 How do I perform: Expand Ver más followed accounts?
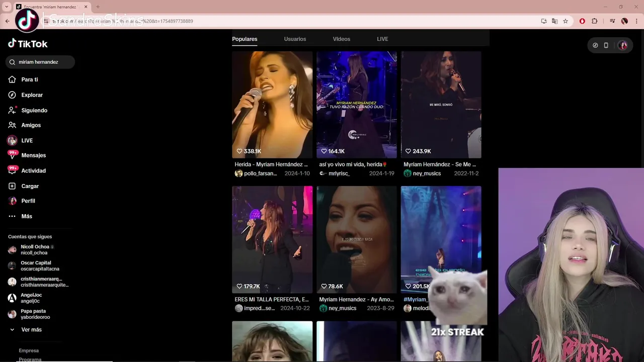point(26,330)
